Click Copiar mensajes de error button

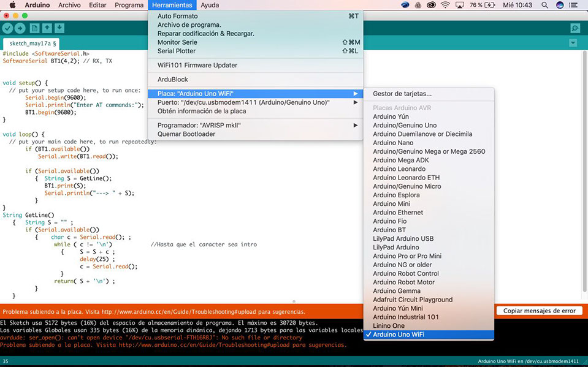click(539, 311)
